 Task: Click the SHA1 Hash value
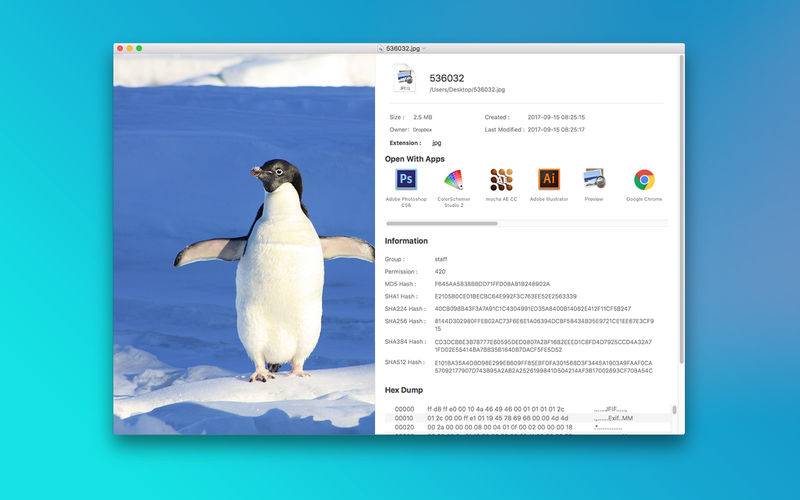[506, 296]
